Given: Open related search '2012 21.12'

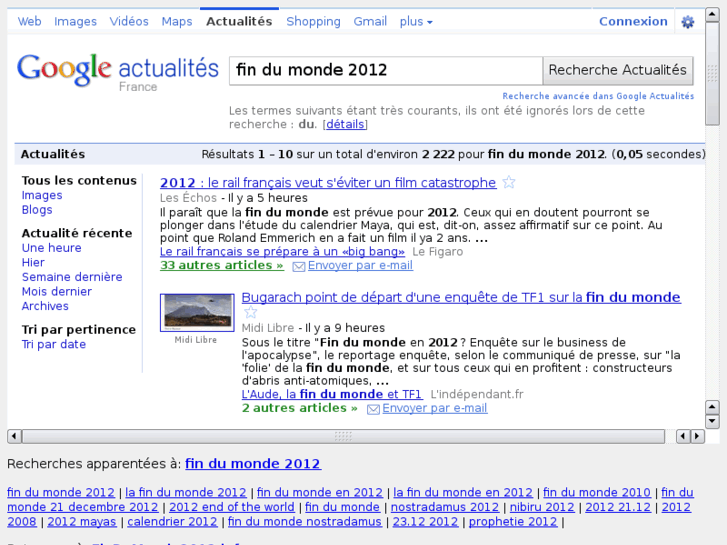Looking at the screenshot, I should pyautogui.click(x=618, y=507).
